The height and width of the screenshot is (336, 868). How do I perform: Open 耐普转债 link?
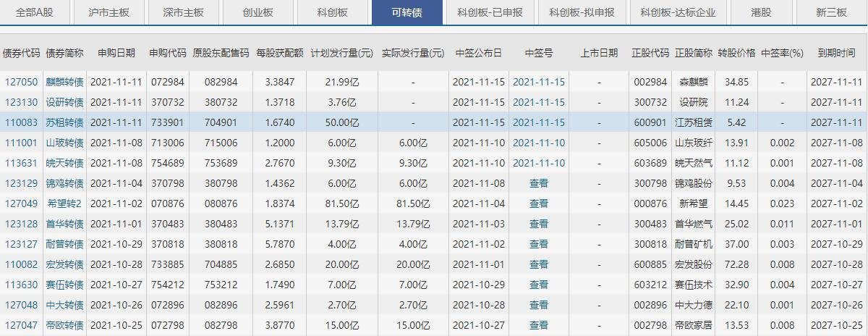point(64,244)
